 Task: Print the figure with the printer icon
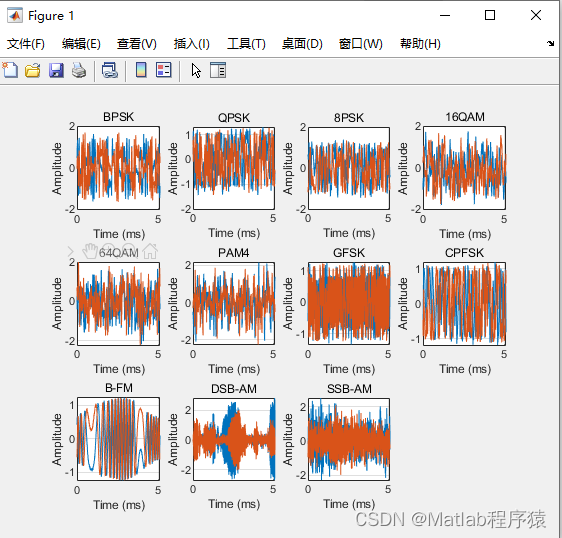(x=79, y=70)
